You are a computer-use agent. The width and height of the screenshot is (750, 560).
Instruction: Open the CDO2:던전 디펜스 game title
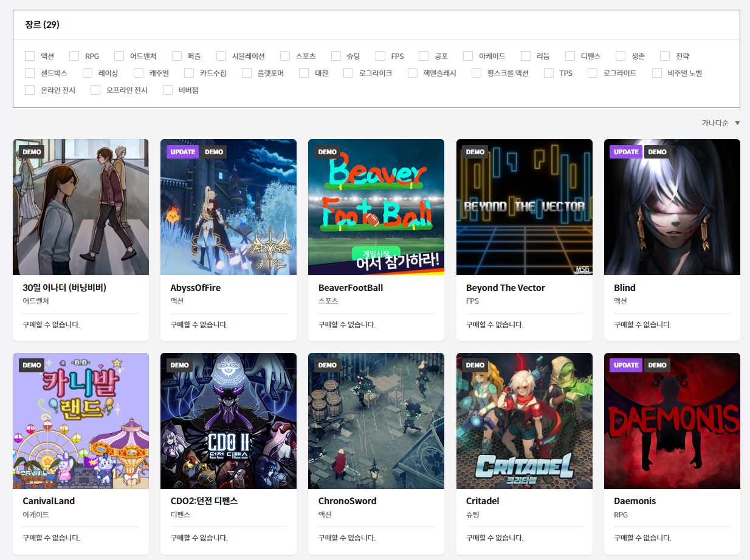pyautogui.click(x=204, y=501)
